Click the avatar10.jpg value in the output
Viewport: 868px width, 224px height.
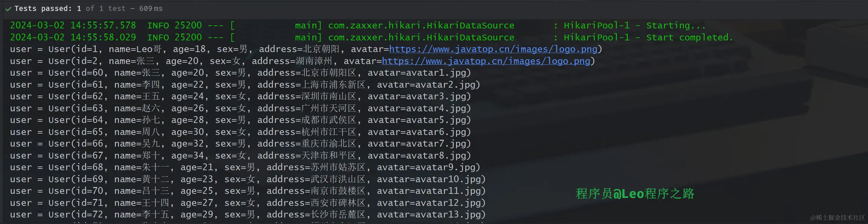448,179
